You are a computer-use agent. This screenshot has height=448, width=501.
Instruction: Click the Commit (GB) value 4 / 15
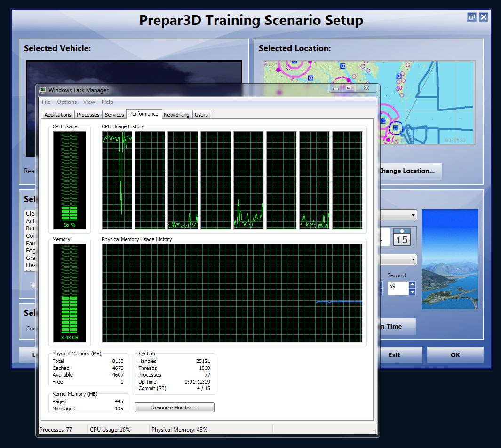204,389
